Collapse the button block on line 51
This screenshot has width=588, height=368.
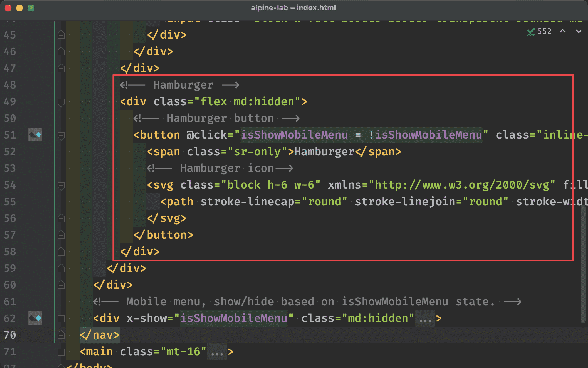[x=61, y=135]
